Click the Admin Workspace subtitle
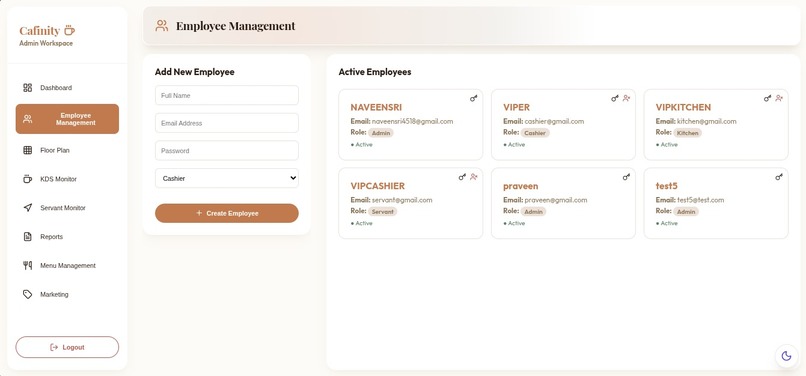 point(46,44)
